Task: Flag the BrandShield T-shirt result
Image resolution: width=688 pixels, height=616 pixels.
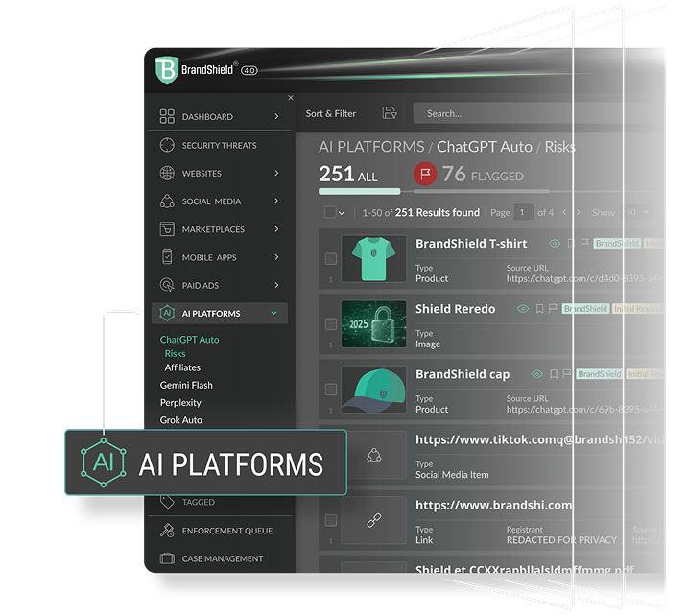Action: pos(584,243)
